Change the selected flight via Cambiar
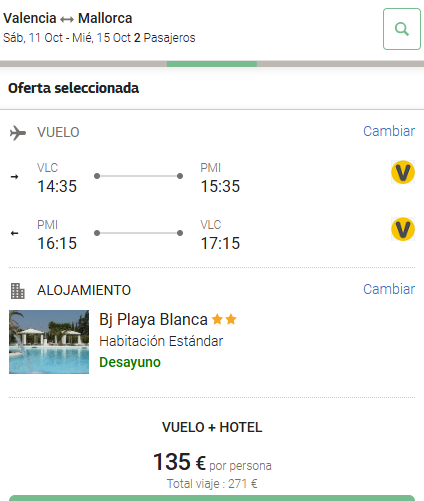424x501 pixels. (389, 131)
